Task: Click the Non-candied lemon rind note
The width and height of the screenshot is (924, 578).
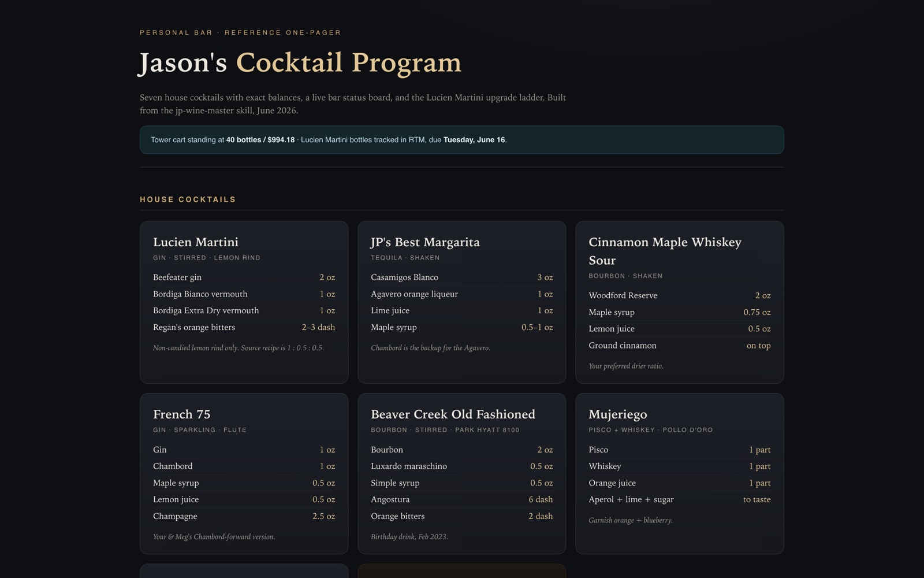Action: 239,348
